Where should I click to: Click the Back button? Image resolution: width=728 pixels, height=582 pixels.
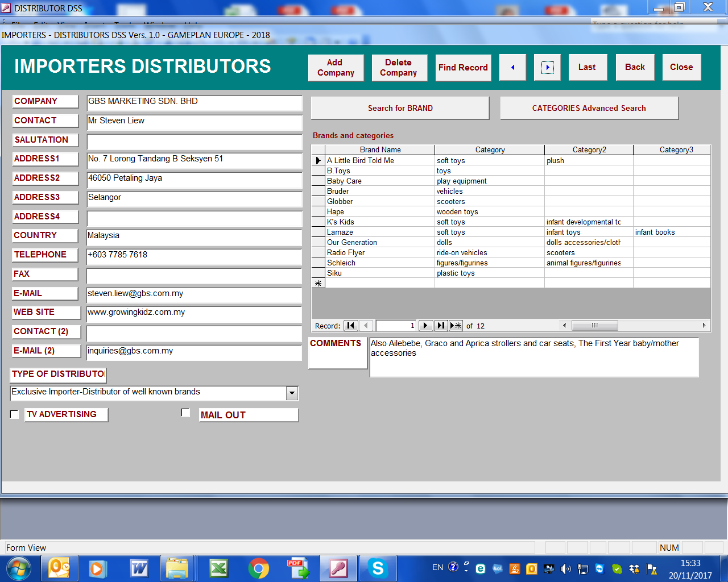(x=635, y=68)
